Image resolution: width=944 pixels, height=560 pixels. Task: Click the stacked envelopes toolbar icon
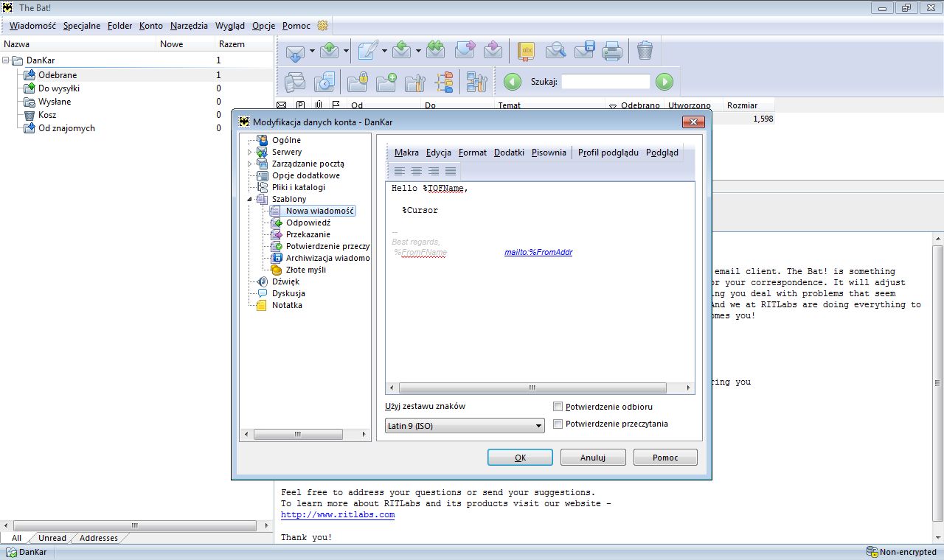click(295, 81)
